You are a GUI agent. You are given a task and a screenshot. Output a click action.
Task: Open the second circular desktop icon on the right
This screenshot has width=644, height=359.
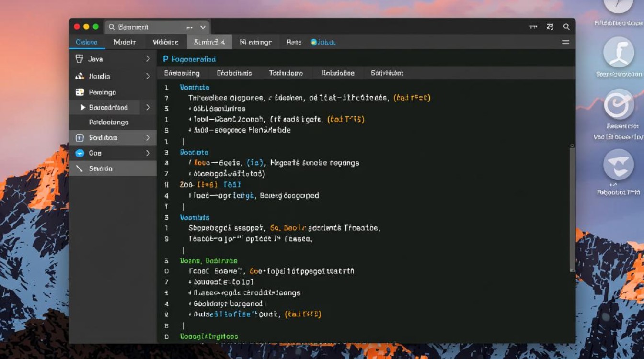pos(619,52)
